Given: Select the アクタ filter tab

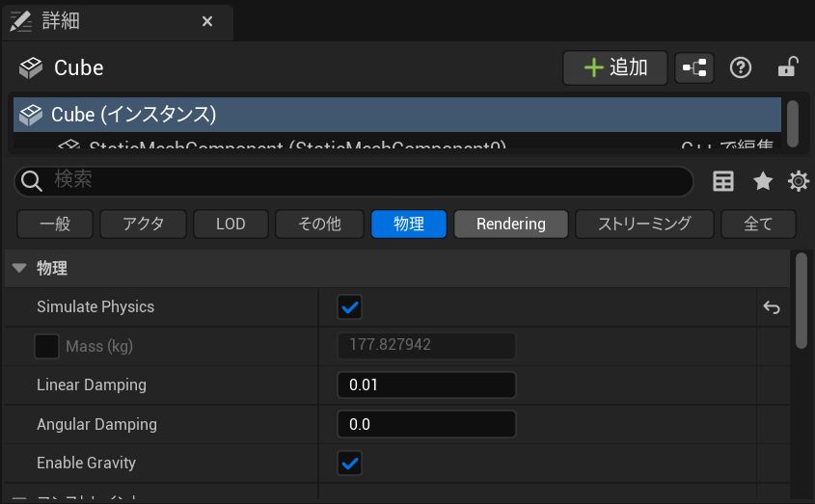Looking at the screenshot, I should point(143,224).
